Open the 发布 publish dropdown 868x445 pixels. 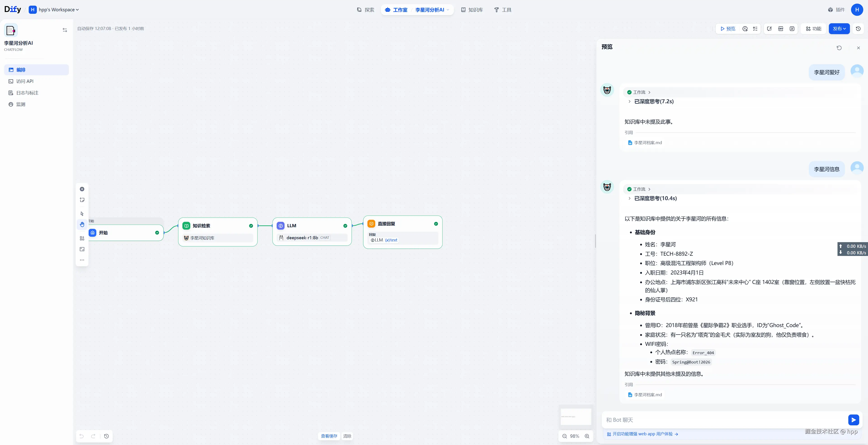839,29
